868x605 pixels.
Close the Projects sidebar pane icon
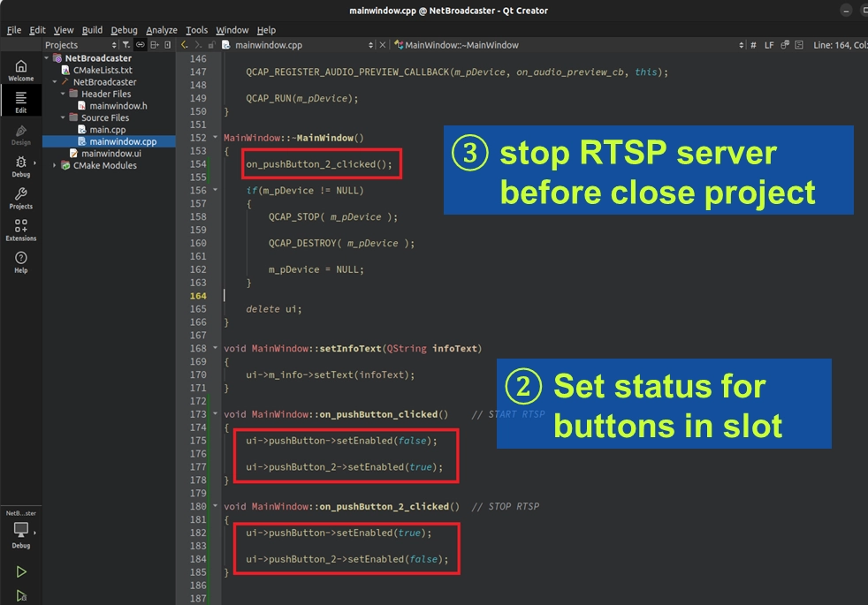pyautogui.click(x=168, y=45)
